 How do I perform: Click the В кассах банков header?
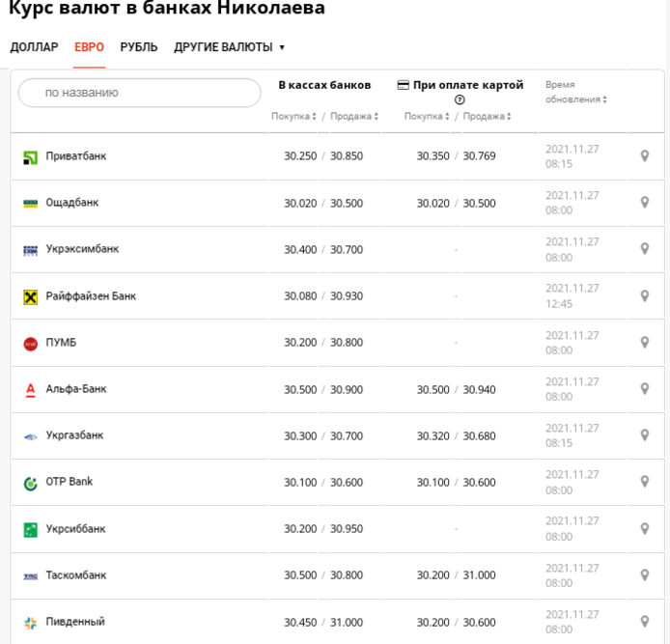[x=324, y=85]
